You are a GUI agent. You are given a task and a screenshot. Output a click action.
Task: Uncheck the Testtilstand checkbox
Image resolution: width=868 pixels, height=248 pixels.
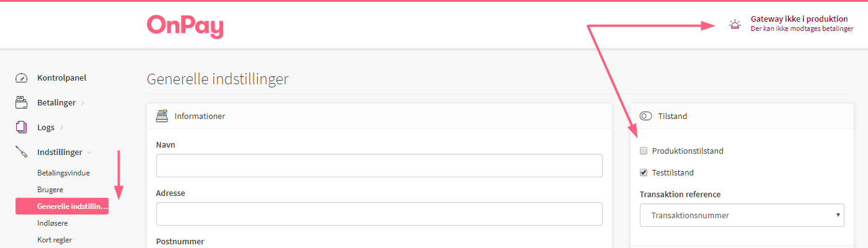[x=644, y=172]
